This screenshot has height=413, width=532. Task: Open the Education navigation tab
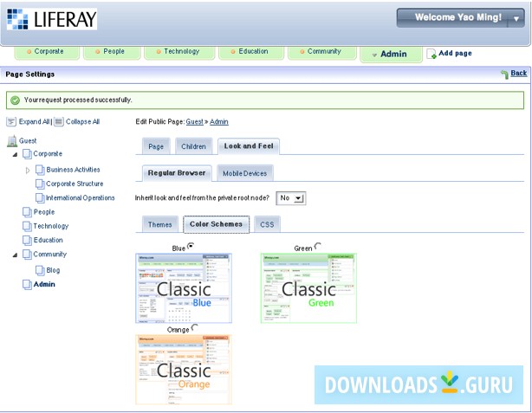(x=251, y=52)
